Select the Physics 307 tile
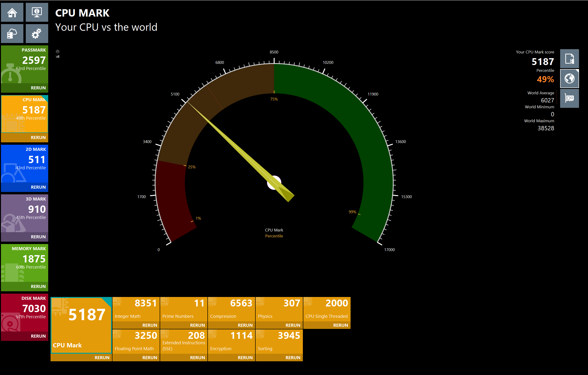Image resolution: width=588 pixels, height=375 pixels. 279,309
